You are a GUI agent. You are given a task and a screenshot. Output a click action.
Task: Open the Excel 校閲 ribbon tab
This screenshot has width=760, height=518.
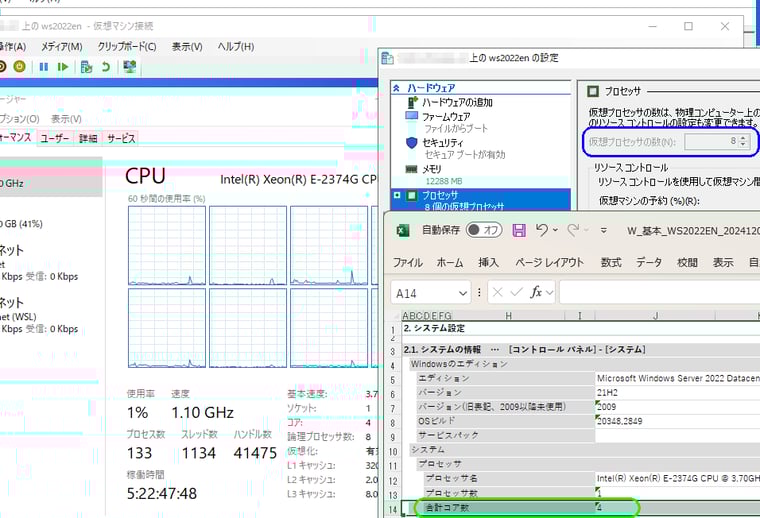[687, 263]
